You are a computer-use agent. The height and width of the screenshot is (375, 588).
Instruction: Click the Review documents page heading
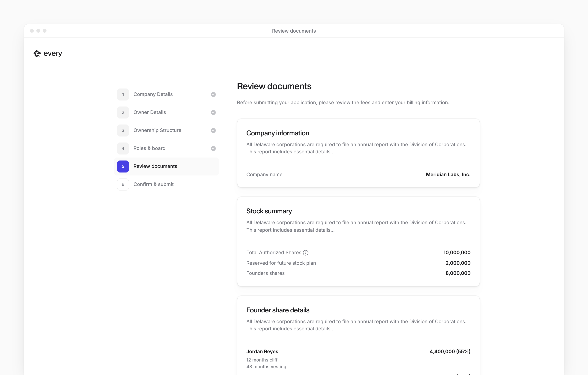point(274,86)
